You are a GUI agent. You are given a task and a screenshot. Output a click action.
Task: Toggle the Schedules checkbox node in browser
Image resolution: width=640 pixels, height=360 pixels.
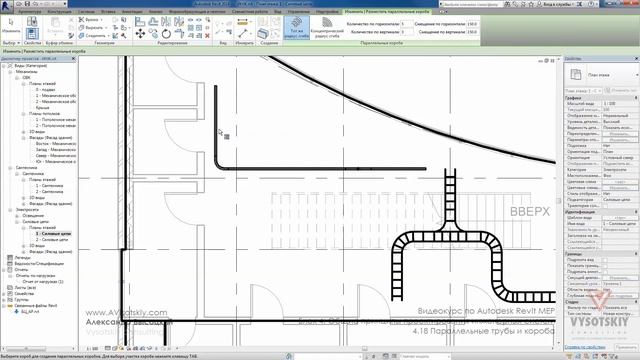point(10,264)
